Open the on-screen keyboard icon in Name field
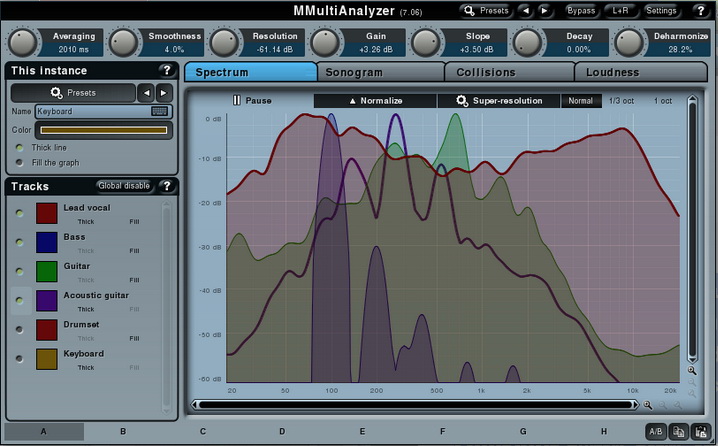 tap(159, 111)
